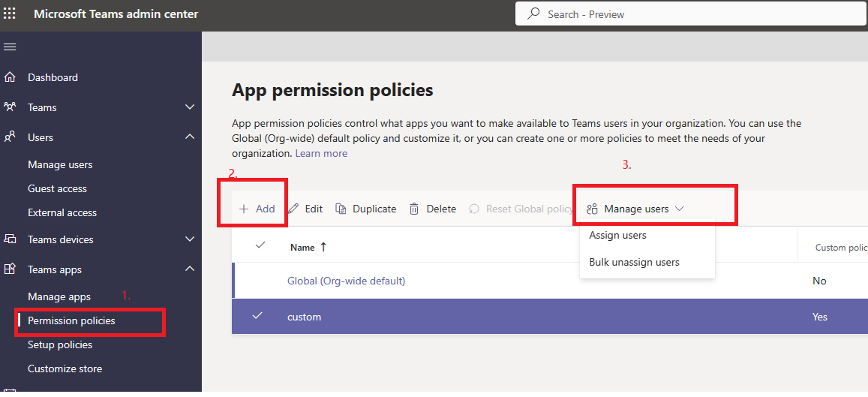
Task: Click the Edit button label
Action: tap(314, 209)
